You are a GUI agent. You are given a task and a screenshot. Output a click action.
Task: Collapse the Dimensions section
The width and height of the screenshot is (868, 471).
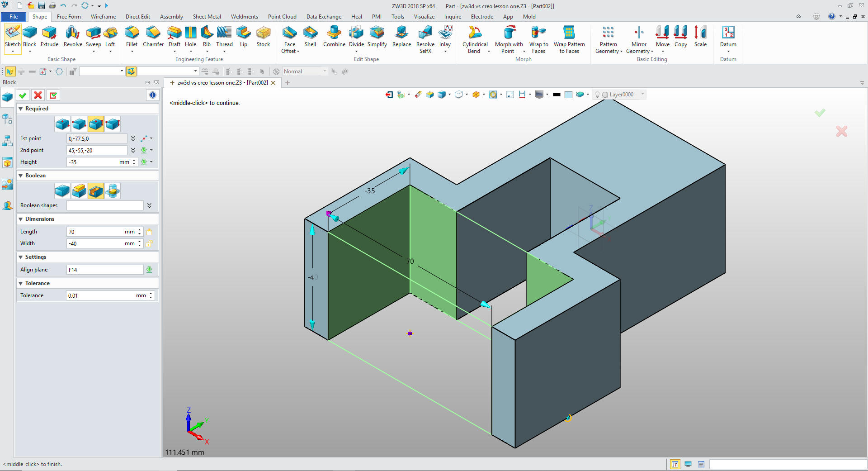(x=20, y=219)
